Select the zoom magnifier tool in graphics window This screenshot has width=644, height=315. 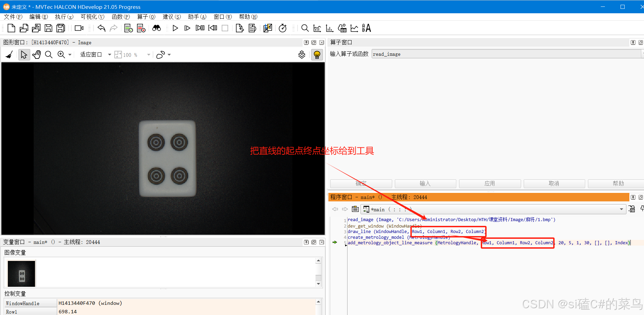click(x=49, y=54)
